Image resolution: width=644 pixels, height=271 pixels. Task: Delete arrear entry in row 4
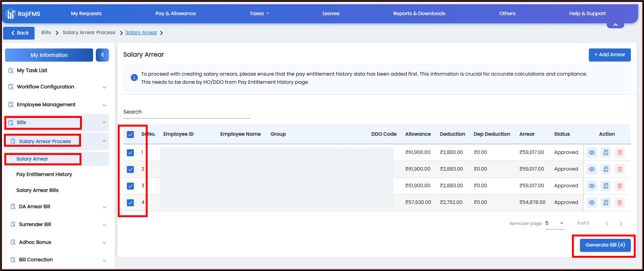coord(620,202)
